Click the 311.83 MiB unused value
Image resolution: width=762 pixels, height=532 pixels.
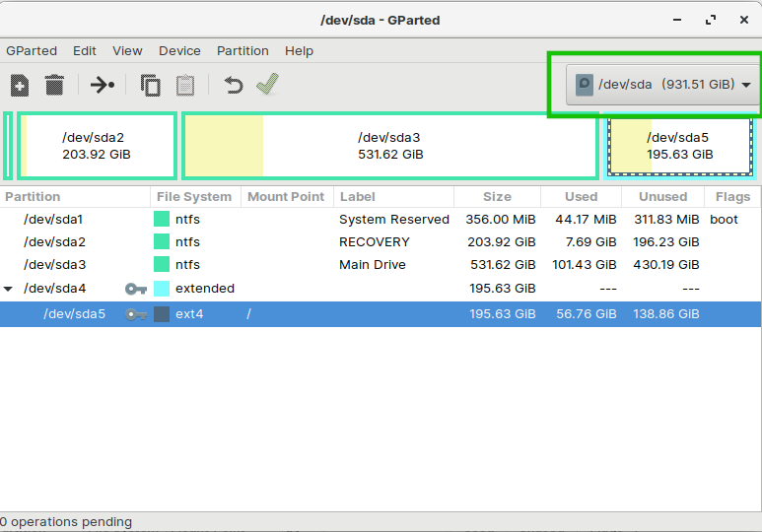click(666, 219)
